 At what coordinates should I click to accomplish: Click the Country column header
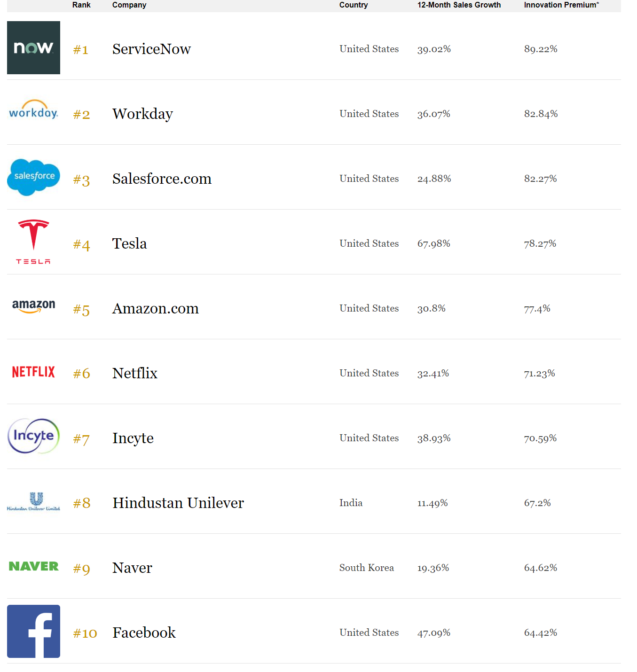pos(354,5)
